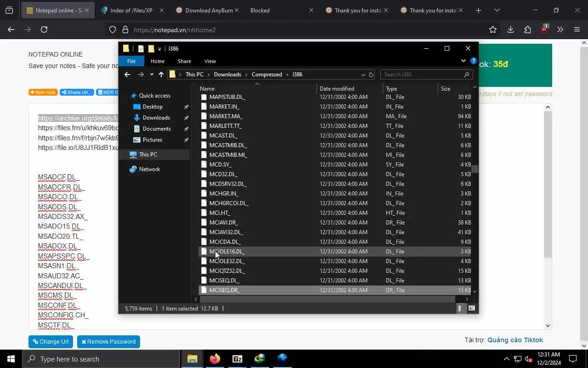This screenshot has width=588, height=368.
Task: Select Pictures in Quick access
Action: 152,140
